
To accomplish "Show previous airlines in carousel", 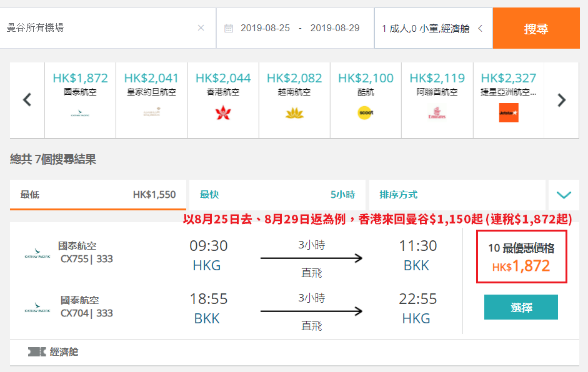I will point(27,100).
